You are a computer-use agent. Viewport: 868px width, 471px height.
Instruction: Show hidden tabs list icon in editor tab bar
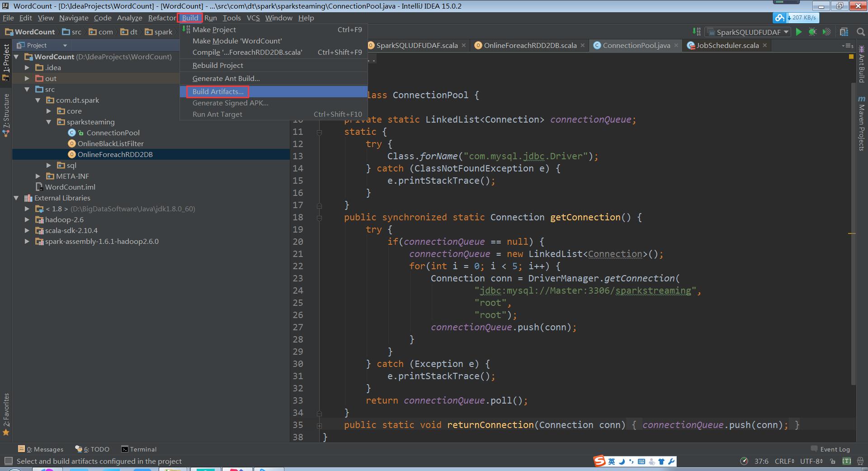[x=848, y=46]
